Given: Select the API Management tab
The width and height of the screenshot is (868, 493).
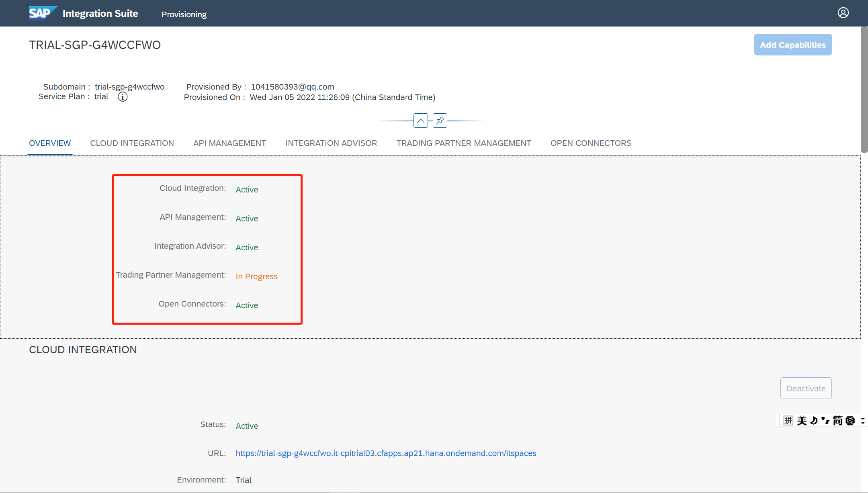Looking at the screenshot, I should (229, 143).
